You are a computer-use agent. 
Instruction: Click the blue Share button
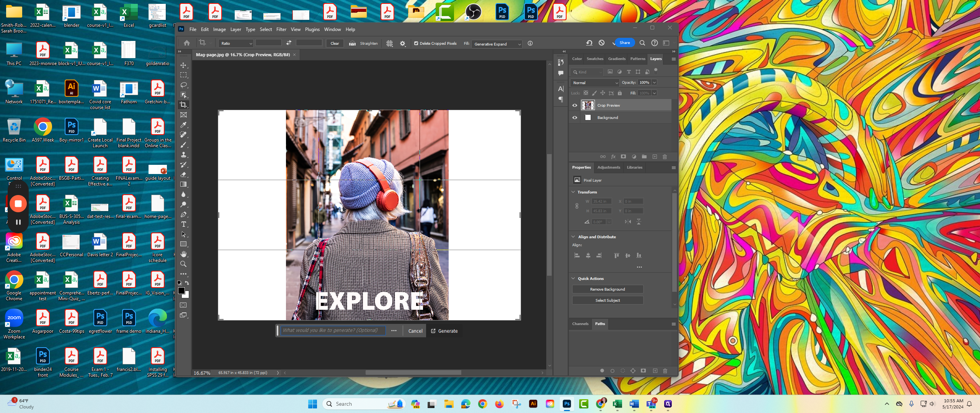(625, 43)
